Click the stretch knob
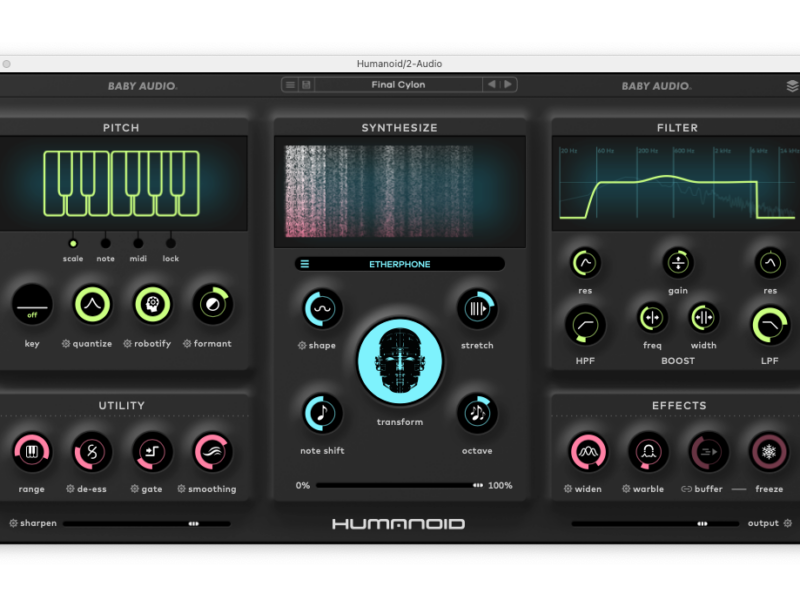The height and width of the screenshot is (600, 800). (477, 308)
